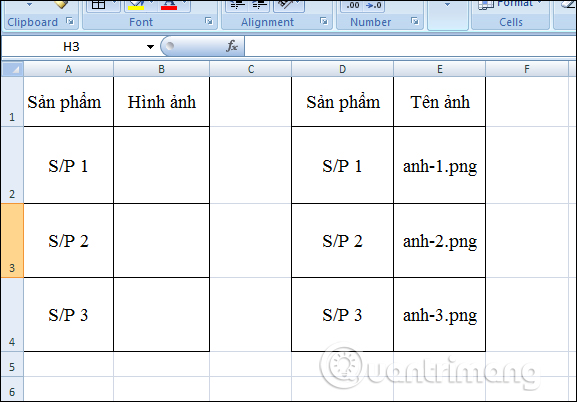Click the Increase Decimal icon
This screenshot has width=577, height=402.
click(x=352, y=5)
